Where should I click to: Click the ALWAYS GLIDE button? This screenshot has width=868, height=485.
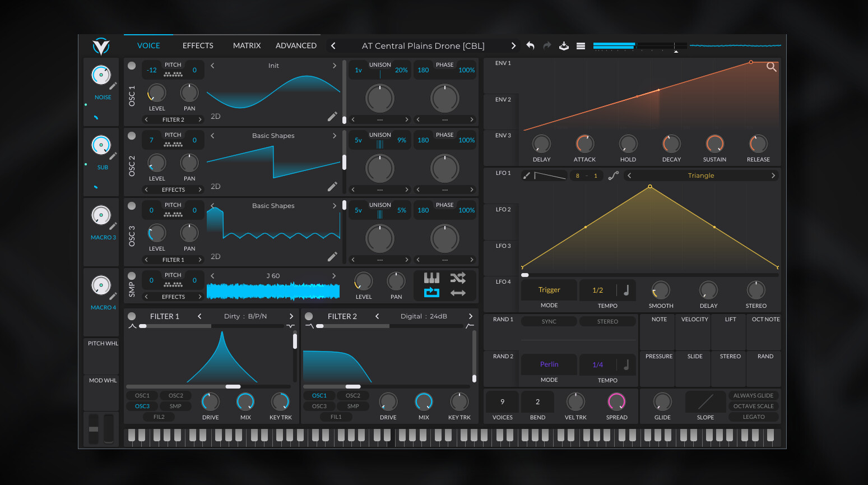(x=753, y=395)
